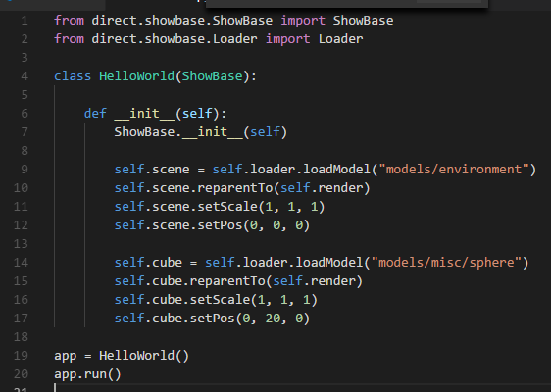Click line number 14 in the gutter
This screenshot has width=551, height=392.
pos(21,263)
